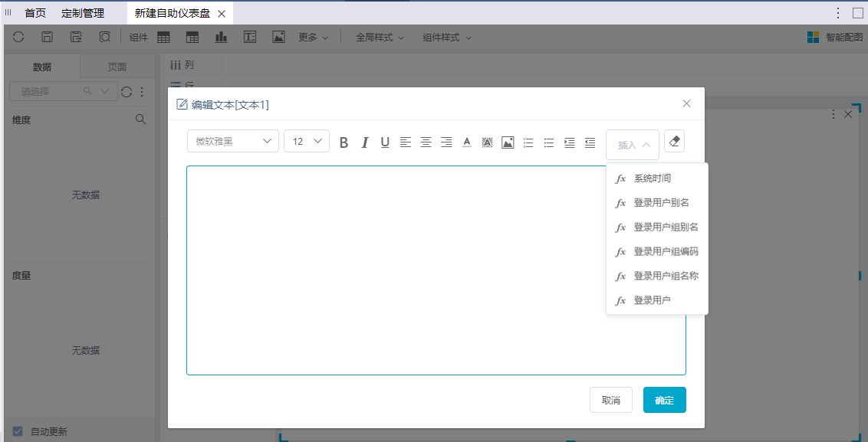Open the 全局样式 dropdown
Screen dimensions: 868x442
pyautogui.click(x=380, y=38)
